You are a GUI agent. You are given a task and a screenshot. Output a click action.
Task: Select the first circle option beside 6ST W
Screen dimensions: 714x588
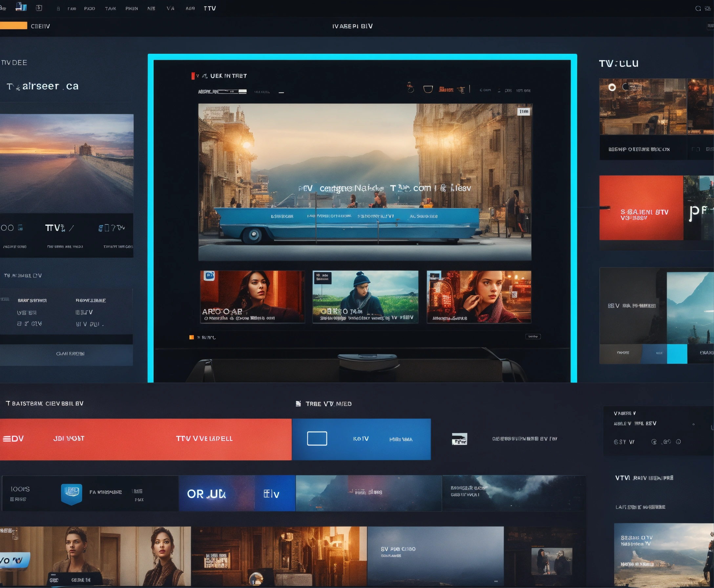click(x=654, y=442)
